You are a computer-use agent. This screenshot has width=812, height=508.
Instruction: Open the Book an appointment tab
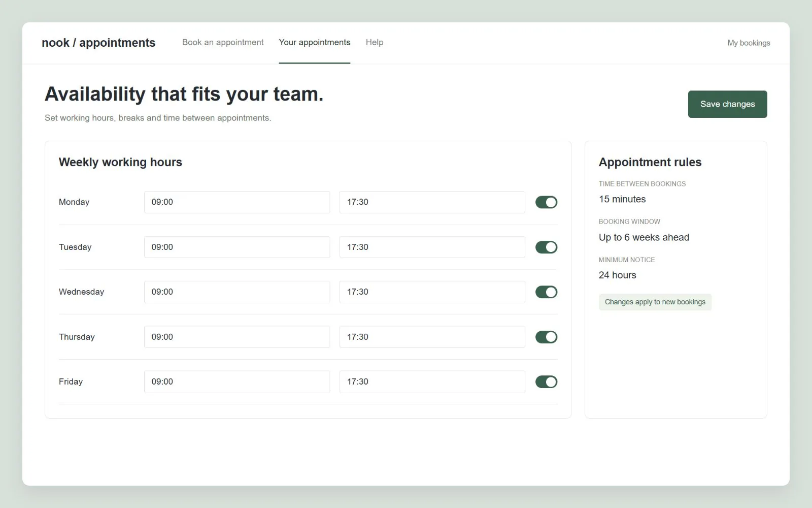[223, 43]
